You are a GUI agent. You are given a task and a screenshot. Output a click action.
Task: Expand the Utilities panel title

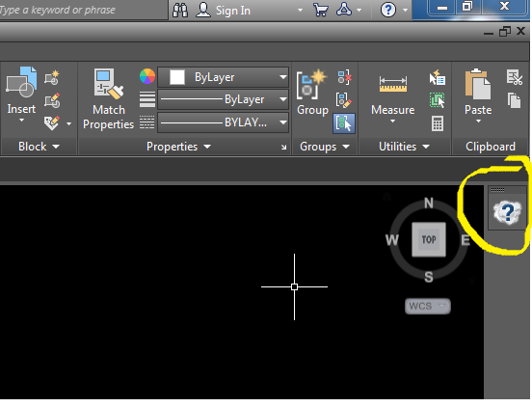click(404, 147)
